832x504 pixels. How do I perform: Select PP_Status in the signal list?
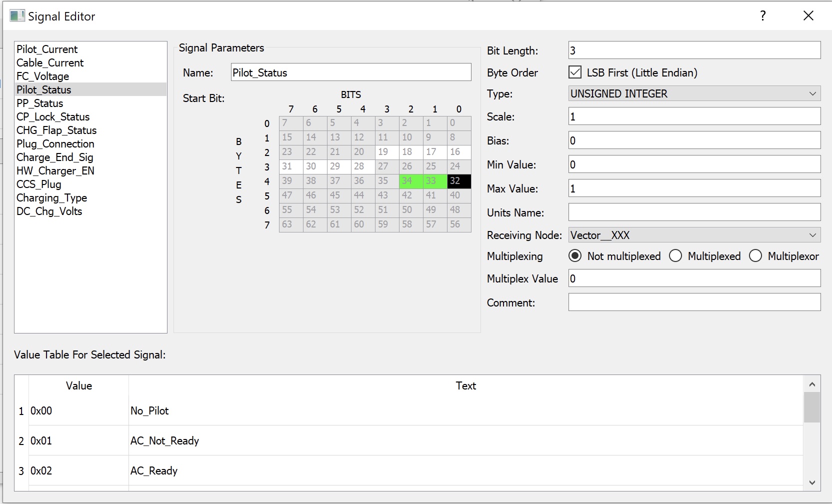tap(40, 103)
